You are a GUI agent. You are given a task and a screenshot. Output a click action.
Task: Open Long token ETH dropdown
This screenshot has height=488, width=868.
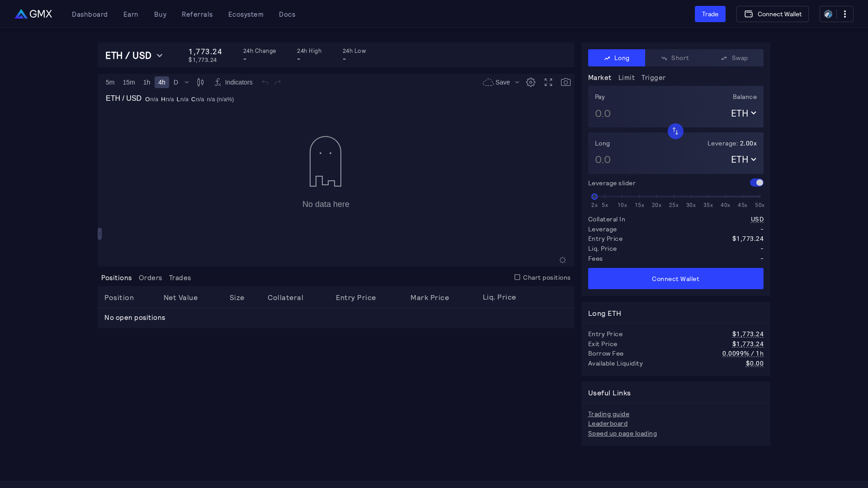743,160
